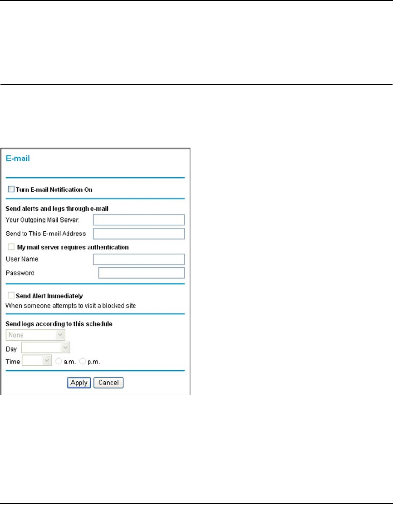Click the Cancel button
The height and width of the screenshot is (532, 393).
108,383
